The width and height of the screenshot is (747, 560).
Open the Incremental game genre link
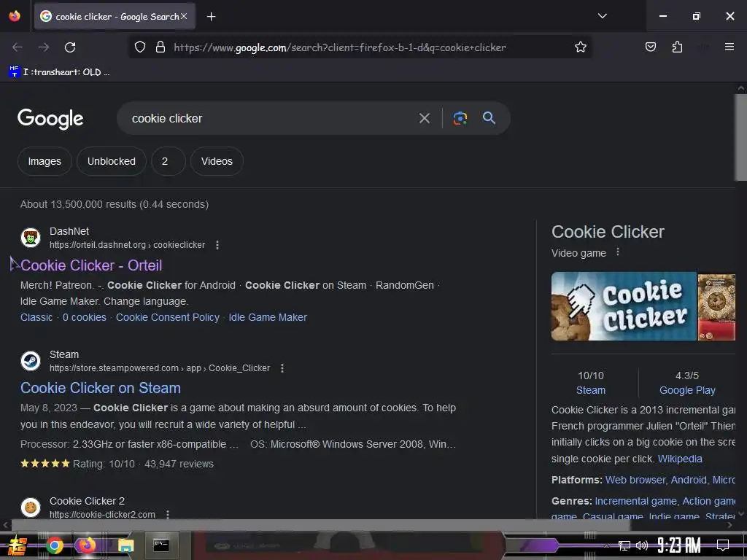pos(635,501)
